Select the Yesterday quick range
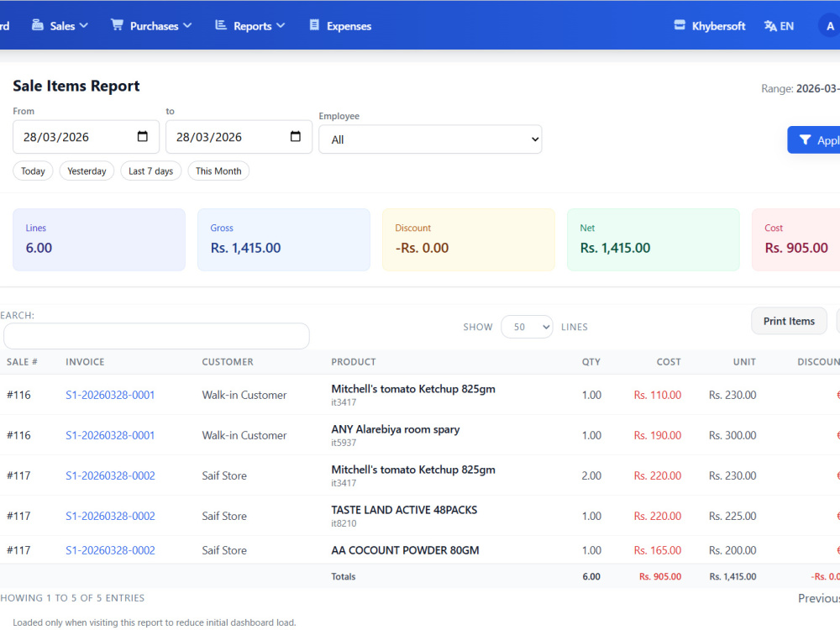 pyautogui.click(x=87, y=171)
